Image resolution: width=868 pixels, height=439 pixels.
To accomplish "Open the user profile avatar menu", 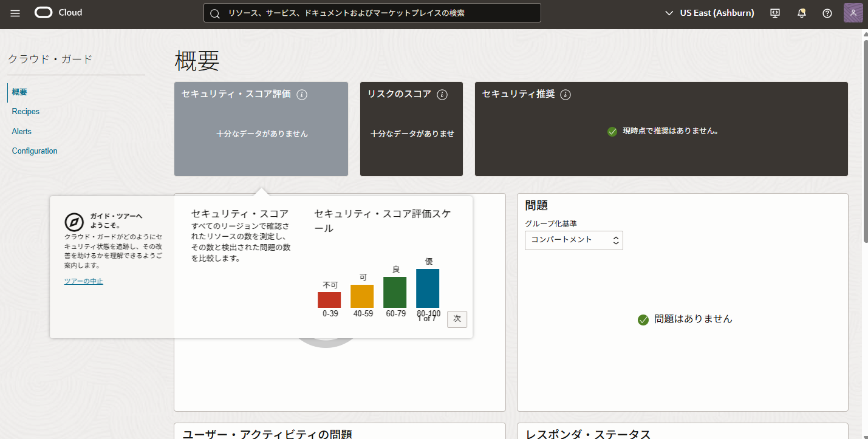I will pyautogui.click(x=853, y=13).
